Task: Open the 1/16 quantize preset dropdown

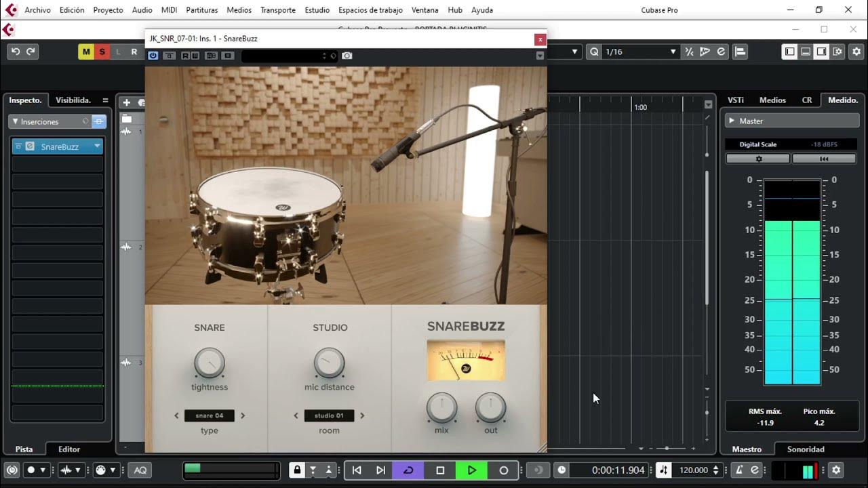Action: (640, 52)
